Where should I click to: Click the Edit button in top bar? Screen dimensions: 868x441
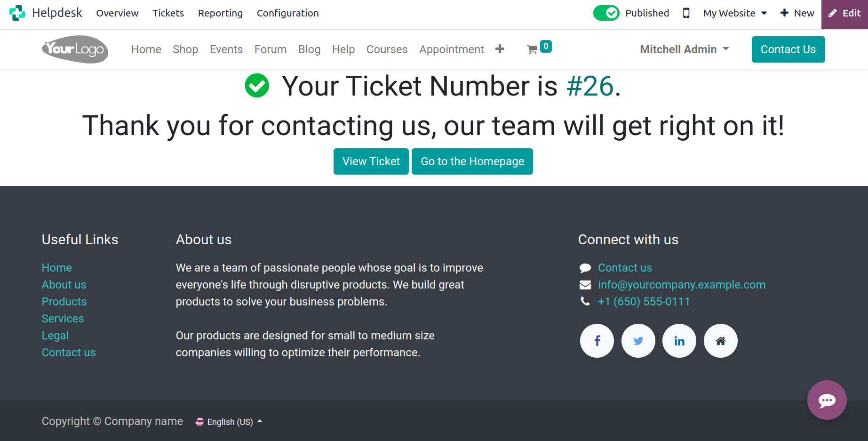(x=844, y=13)
